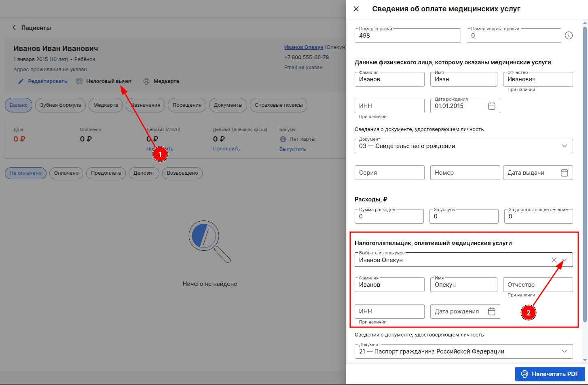Open Налоговый вычет link

[109, 81]
